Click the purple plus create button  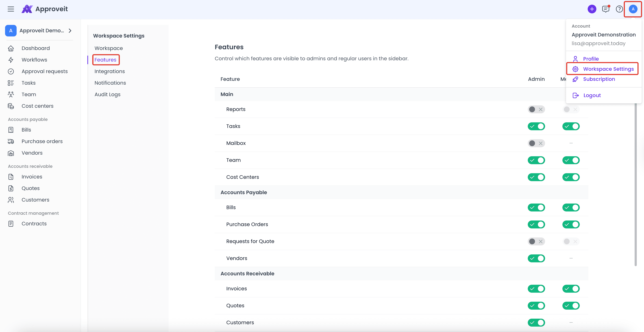592,9
